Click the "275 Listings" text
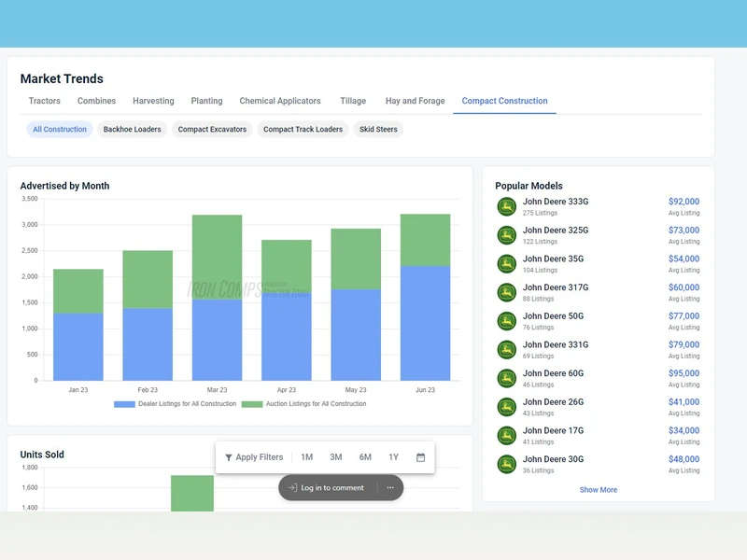The image size is (747, 560). [540, 213]
